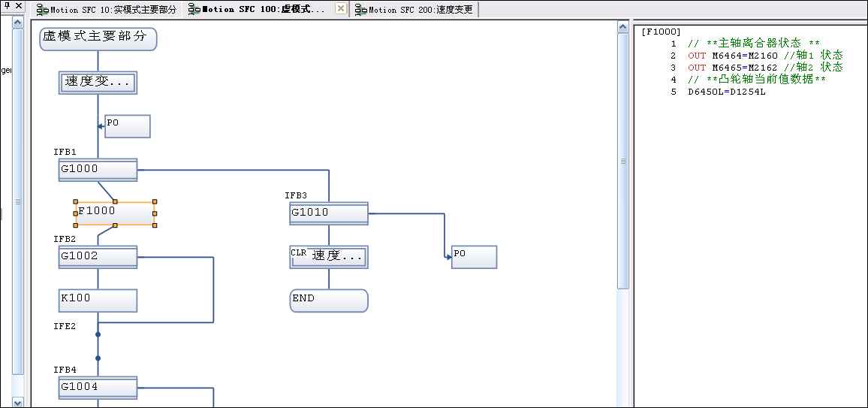This screenshot has height=408, width=868.
Task: Close the Motion SFC 100 tab
Action: 340,9
